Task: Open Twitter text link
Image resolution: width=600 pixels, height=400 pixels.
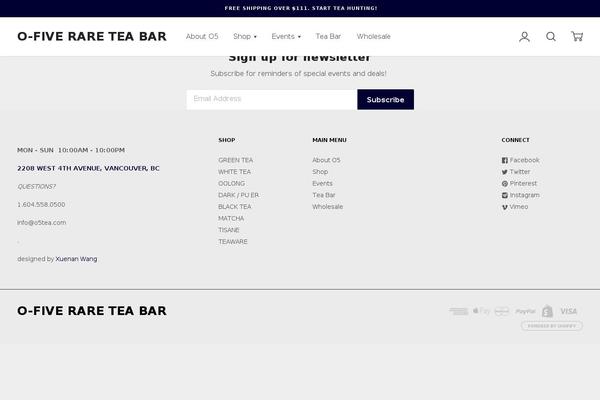Action: click(520, 172)
